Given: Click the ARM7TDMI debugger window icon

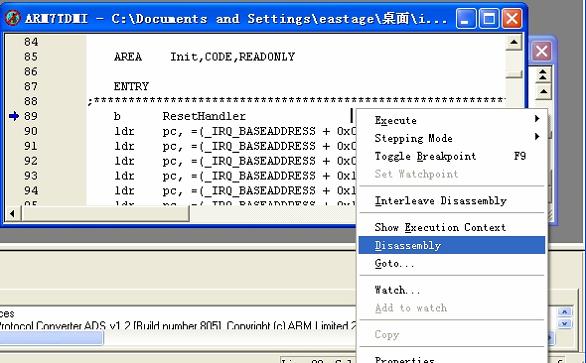Looking at the screenshot, I should point(13,18).
